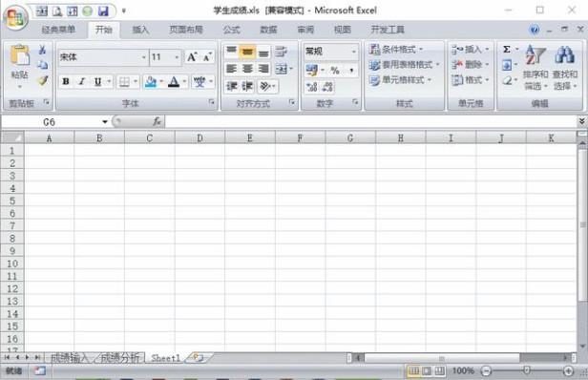
Task: Open the font name dropdown
Action: point(143,57)
